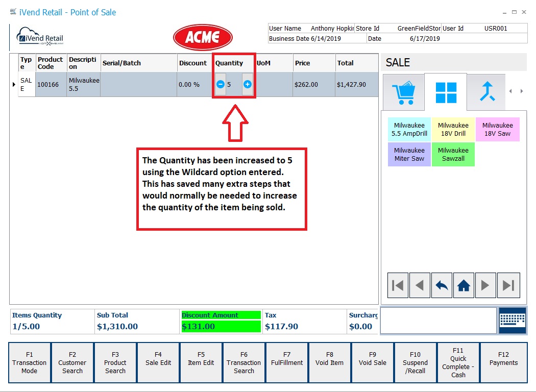Go to previous quick keys page
536x392 pixels.
420,285
